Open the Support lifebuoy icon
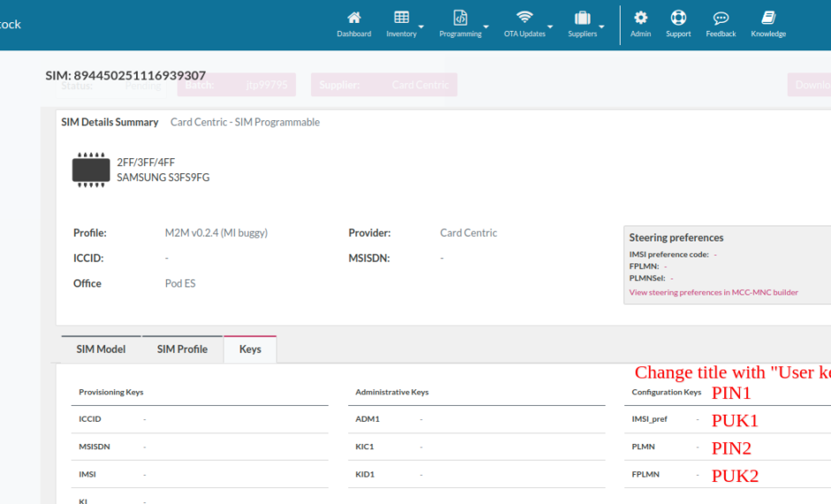This screenshot has width=831, height=504. click(x=678, y=18)
